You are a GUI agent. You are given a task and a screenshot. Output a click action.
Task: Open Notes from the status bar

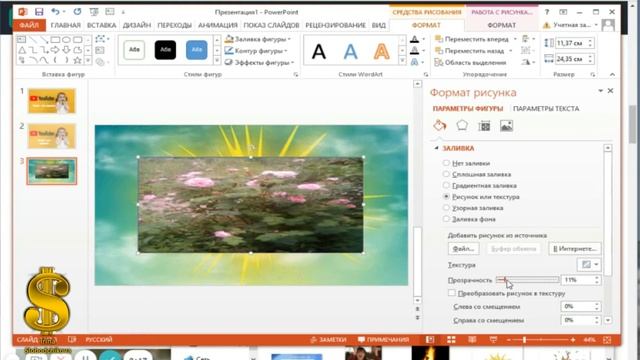tap(329, 340)
